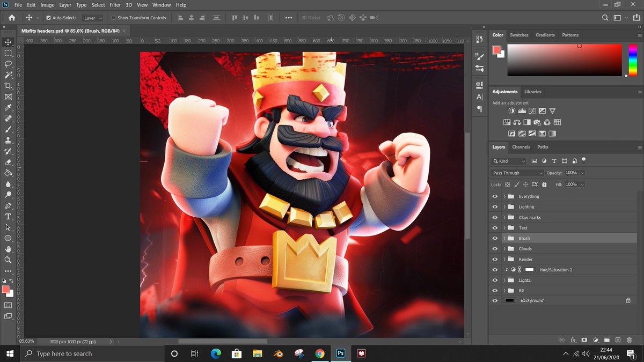The height and width of the screenshot is (362, 644).
Task: Select the Healing Brush tool
Action: 8,119
